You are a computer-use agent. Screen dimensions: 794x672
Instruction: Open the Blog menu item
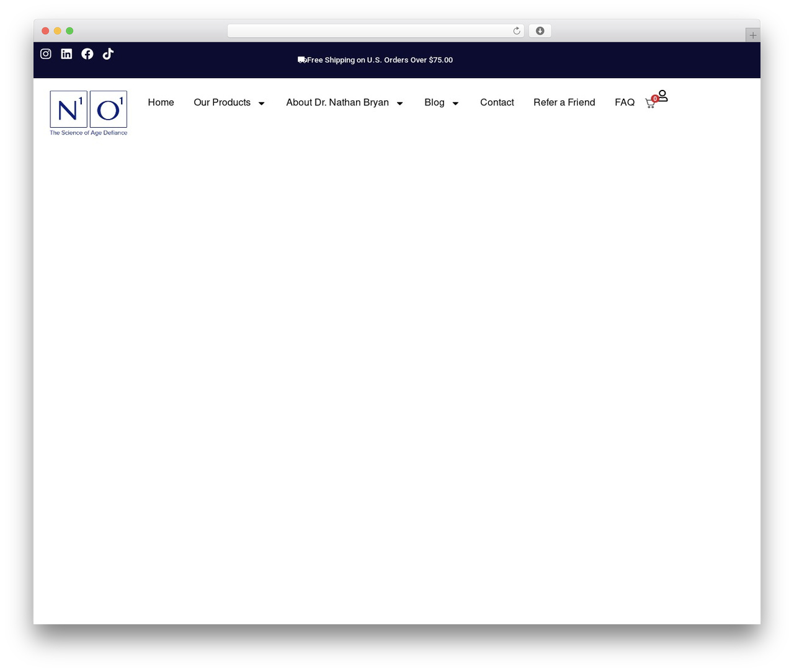(x=434, y=102)
